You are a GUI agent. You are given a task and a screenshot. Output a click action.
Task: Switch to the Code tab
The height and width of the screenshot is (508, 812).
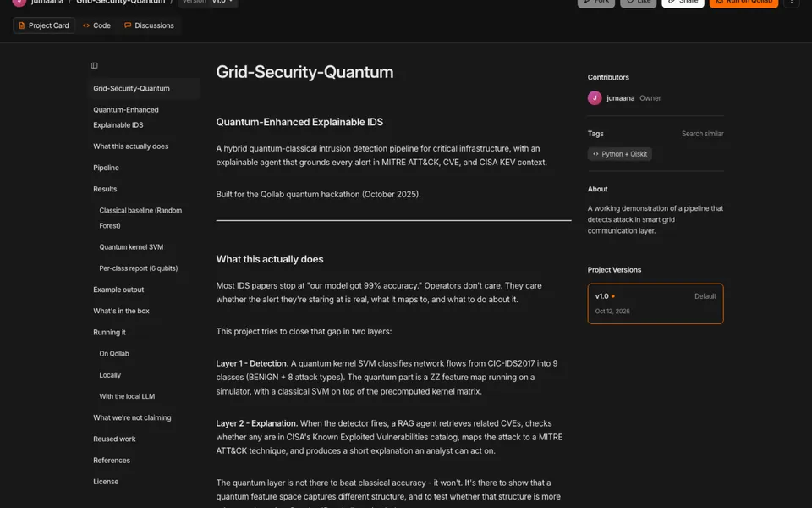(96, 25)
